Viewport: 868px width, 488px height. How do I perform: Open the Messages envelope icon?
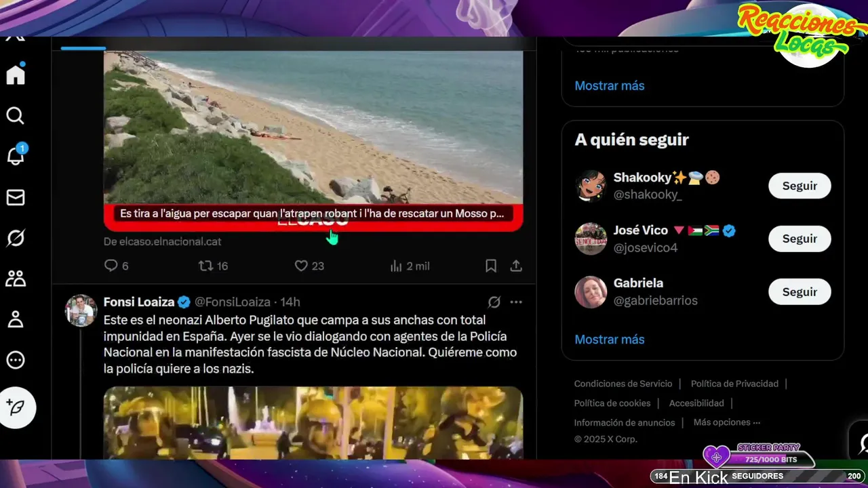16,197
